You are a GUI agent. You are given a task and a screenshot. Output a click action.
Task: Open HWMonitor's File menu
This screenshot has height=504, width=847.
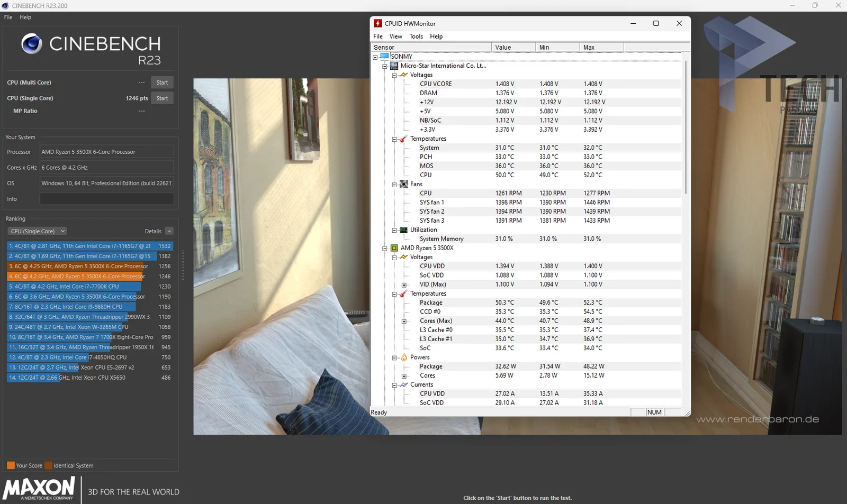(x=378, y=36)
